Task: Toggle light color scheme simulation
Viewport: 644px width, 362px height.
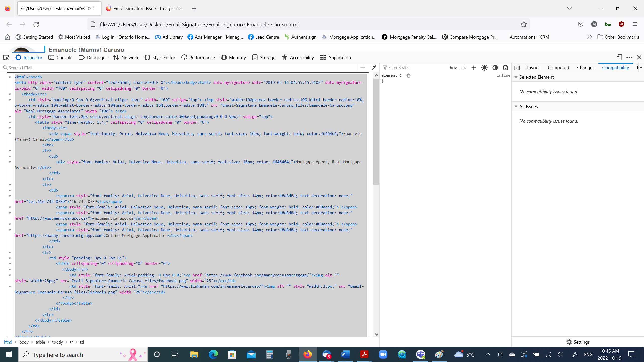Action: [484, 68]
